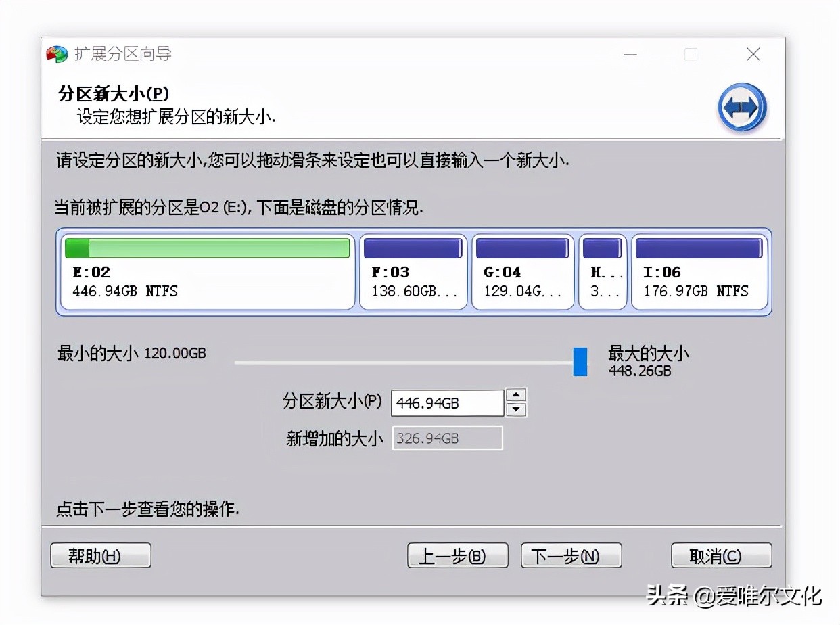This screenshot has height=625, width=840.
Task: Select the G:04 partition block
Action: (523, 281)
